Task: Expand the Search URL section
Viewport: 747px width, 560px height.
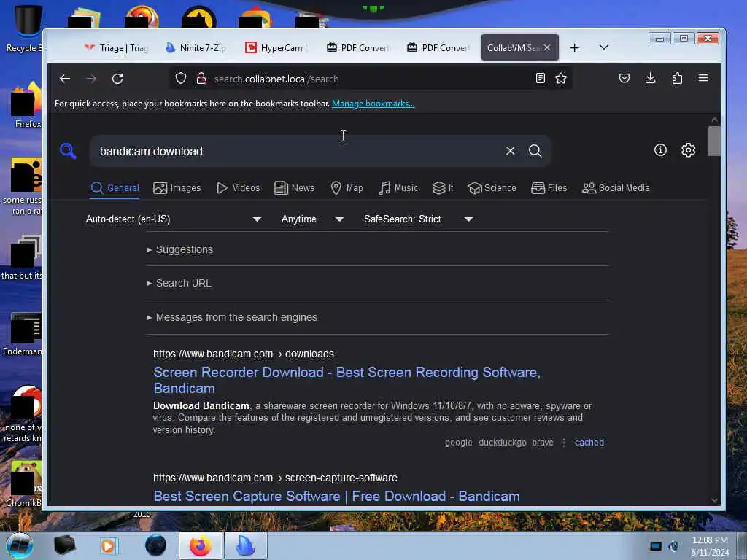Action: 179,283
